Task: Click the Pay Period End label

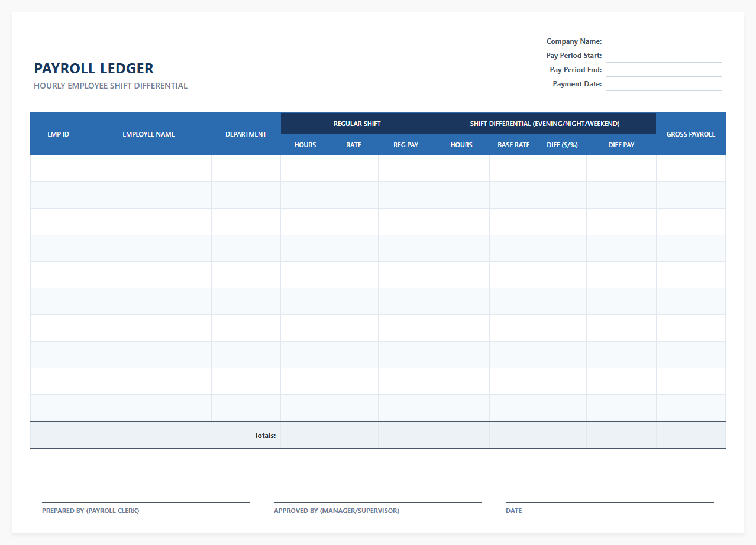Action: 576,70
